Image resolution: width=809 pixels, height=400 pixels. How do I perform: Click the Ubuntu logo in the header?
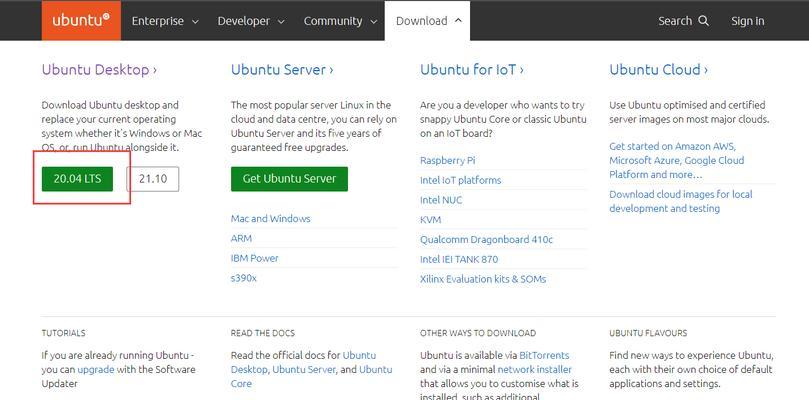click(81, 21)
